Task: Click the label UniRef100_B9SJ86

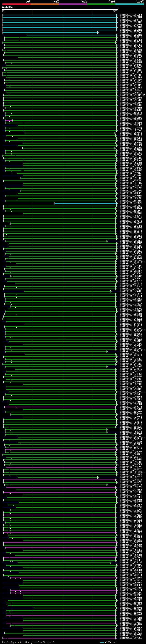Action: [131, 58]
